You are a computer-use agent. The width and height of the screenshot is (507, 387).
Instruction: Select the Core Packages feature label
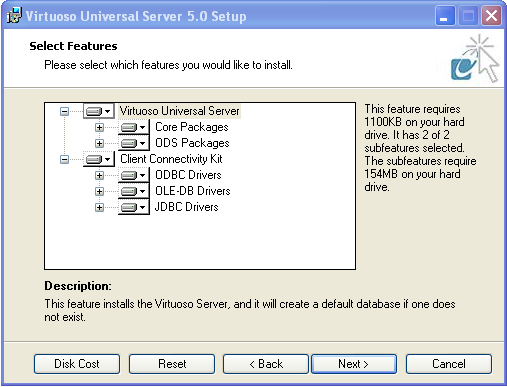point(192,127)
